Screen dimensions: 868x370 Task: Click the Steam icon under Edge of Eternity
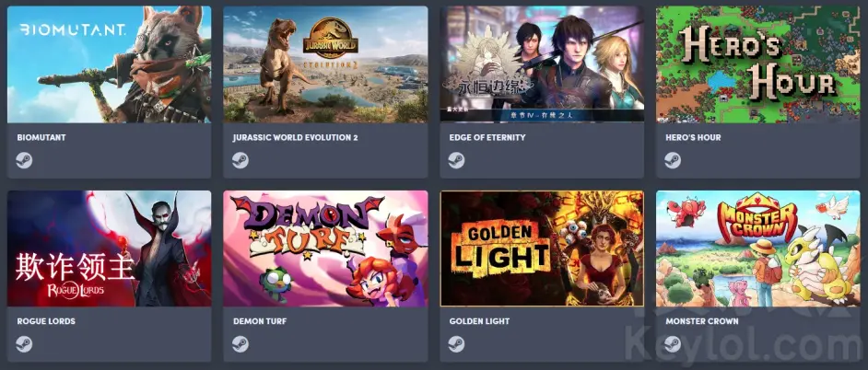[x=457, y=160]
